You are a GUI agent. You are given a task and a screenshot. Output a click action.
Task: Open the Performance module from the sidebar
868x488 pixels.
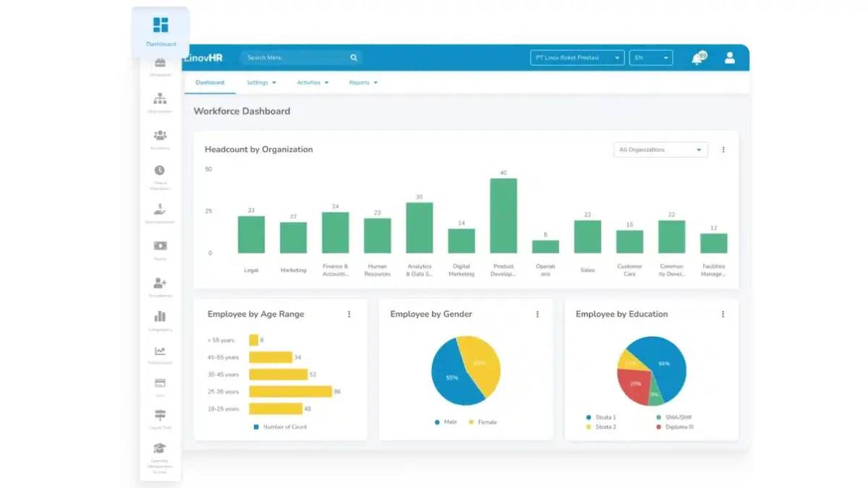tap(159, 351)
